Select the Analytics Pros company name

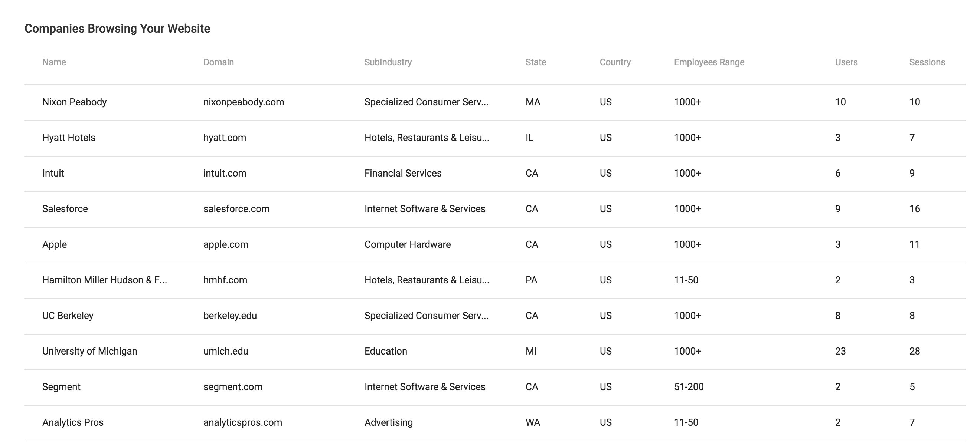pyautogui.click(x=73, y=422)
